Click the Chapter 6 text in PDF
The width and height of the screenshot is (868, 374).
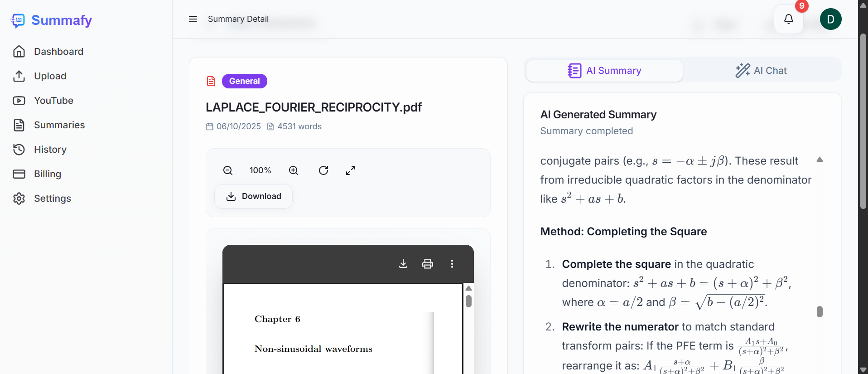(277, 319)
